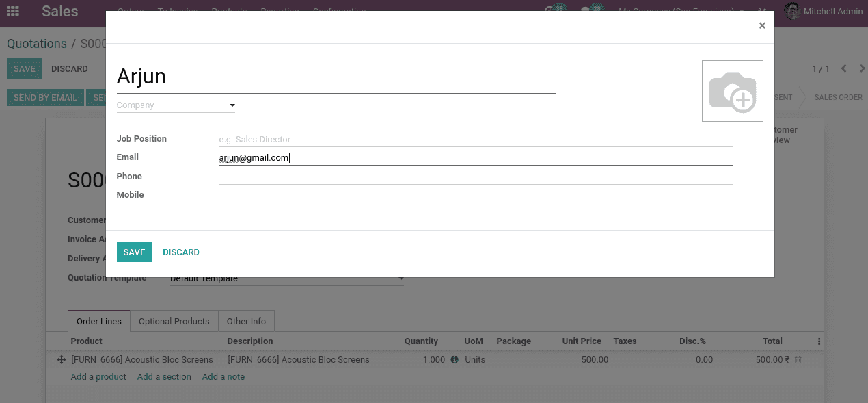Click the discount value 0.00
Image resolution: width=868 pixels, height=403 pixels.
pos(704,359)
